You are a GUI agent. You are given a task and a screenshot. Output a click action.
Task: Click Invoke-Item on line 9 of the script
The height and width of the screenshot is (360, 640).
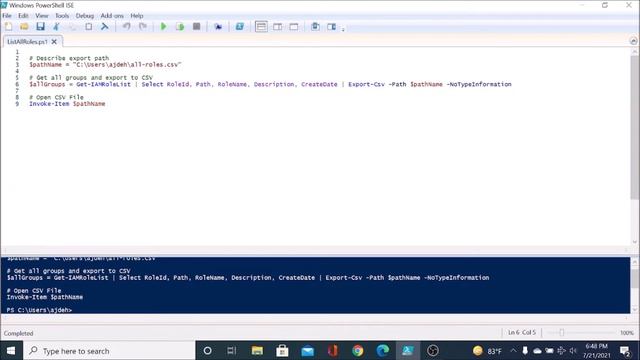point(49,104)
